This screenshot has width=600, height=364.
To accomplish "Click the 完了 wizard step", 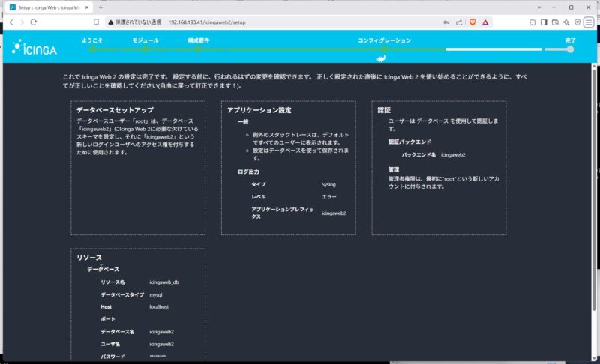I will [x=570, y=40].
